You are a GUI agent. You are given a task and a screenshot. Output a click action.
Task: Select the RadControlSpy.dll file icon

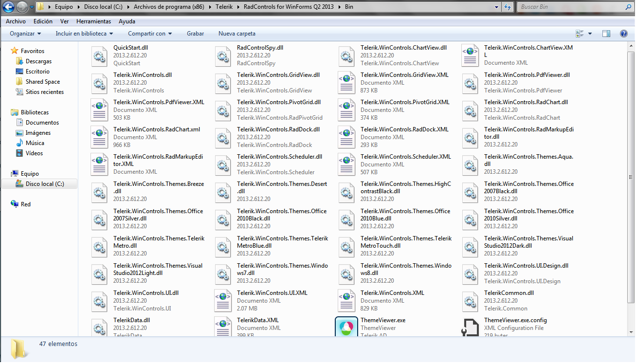223,55
